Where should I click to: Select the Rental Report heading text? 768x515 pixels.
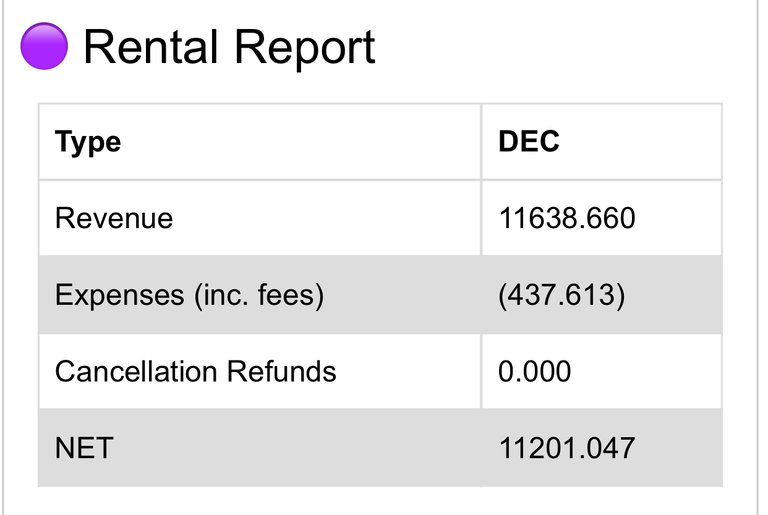coord(229,48)
